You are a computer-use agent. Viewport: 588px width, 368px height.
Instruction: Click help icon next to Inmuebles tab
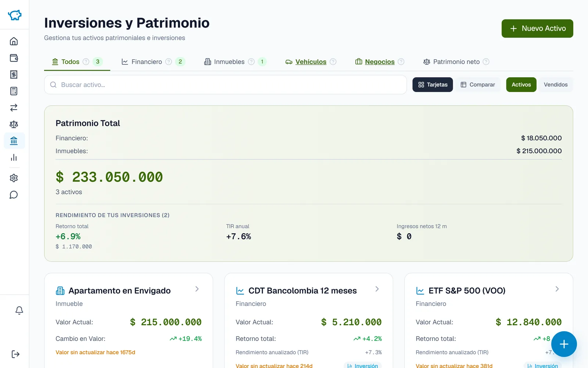tap(251, 62)
